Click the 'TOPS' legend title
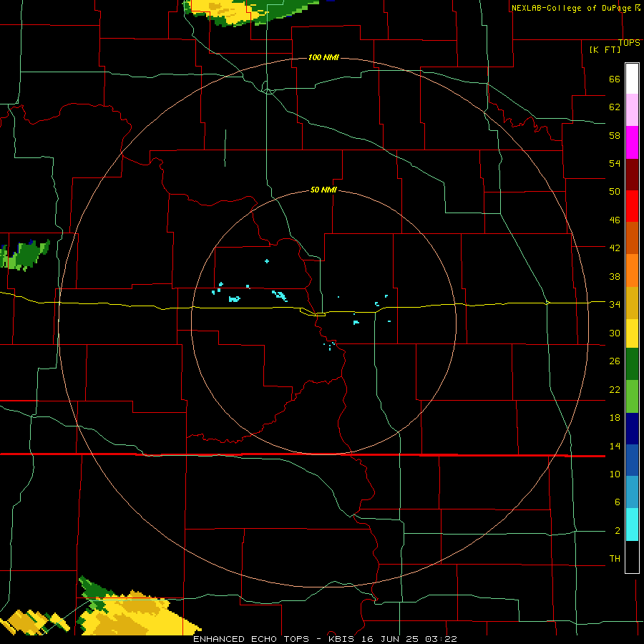This screenshot has height=644, width=644. pyautogui.click(x=629, y=43)
